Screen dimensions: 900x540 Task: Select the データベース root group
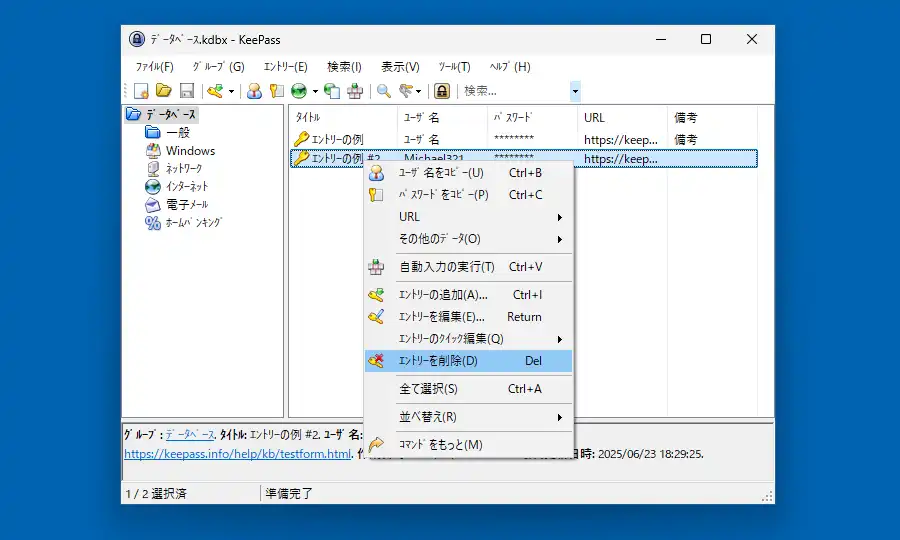[x=170, y=114]
